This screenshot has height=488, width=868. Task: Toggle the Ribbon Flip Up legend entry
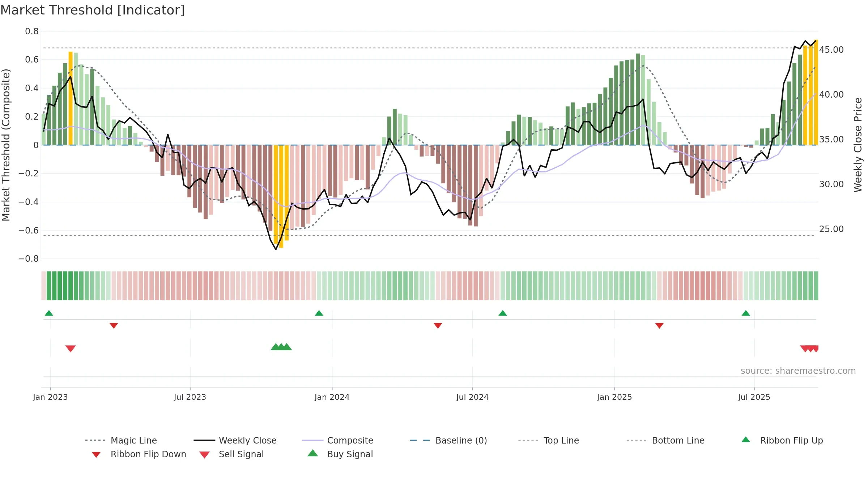pyautogui.click(x=782, y=440)
